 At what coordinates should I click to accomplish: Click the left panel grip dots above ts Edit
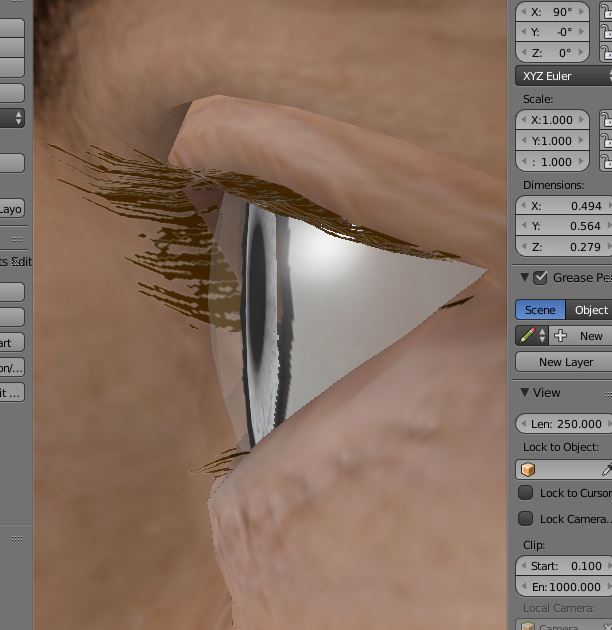(x=16, y=239)
